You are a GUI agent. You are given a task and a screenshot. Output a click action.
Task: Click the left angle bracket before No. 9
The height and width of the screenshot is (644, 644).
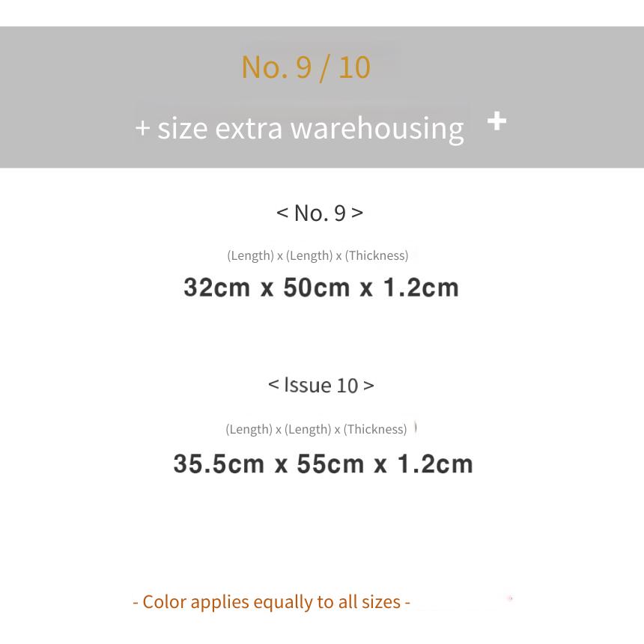282,213
